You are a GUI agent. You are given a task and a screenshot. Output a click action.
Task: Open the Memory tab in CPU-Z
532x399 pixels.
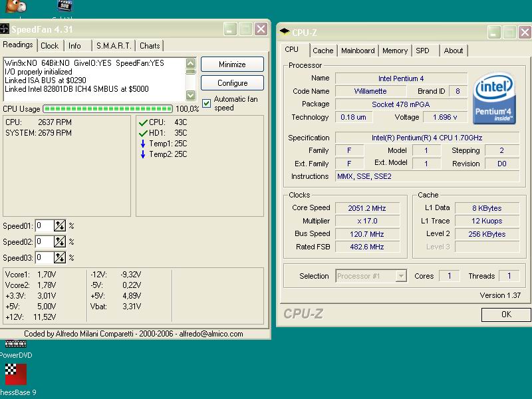point(395,51)
